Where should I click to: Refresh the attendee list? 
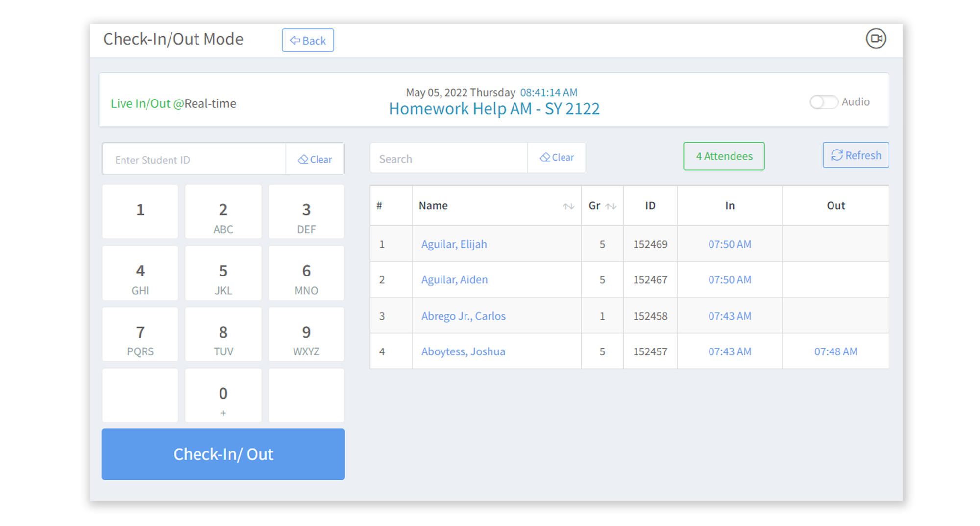pos(856,155)
